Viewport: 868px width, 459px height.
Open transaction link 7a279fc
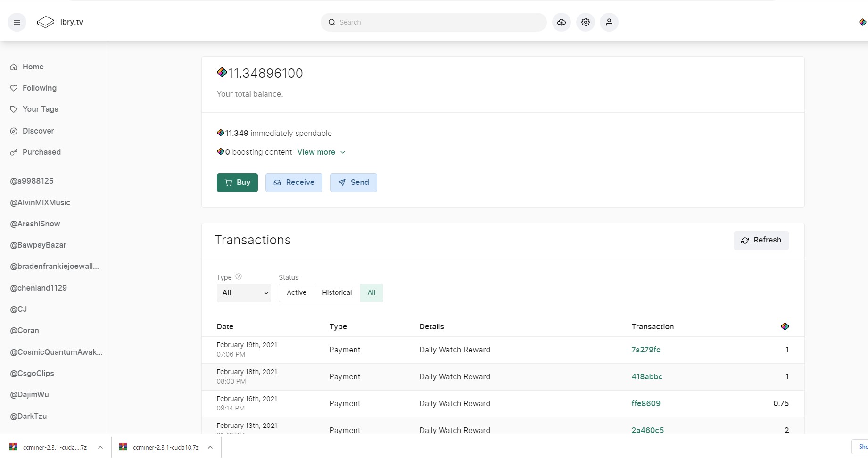(646, 350)
